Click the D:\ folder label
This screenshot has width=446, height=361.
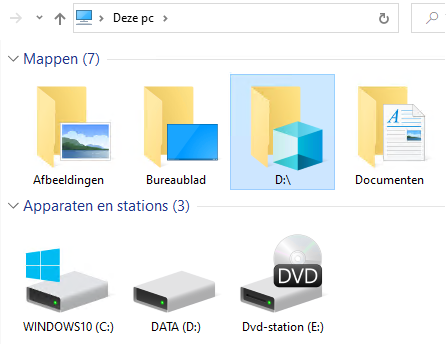click(x=283, y=180)
